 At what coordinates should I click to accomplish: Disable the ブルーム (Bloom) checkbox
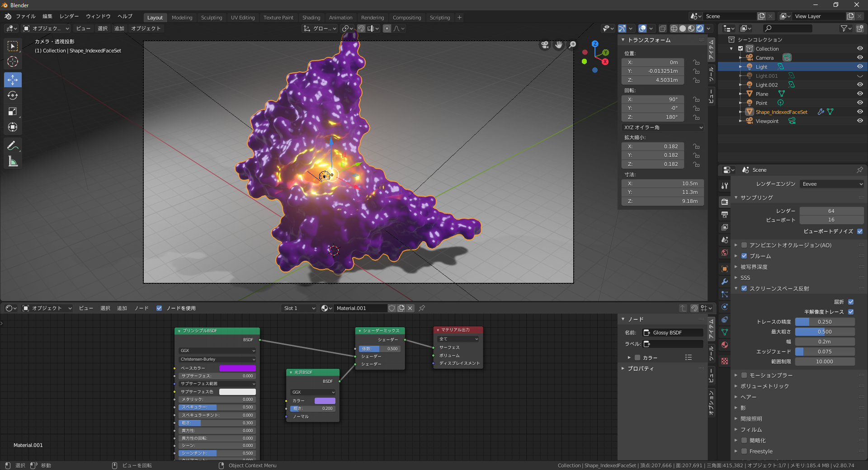click(744, 256)
